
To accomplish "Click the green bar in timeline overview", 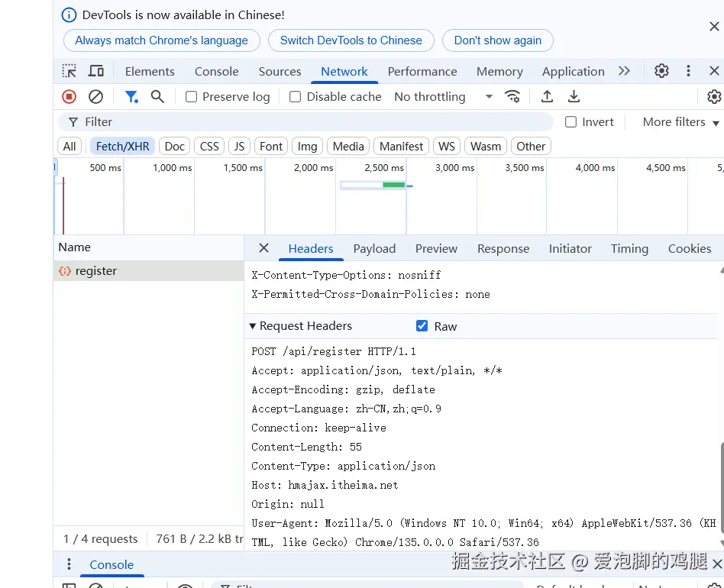I will [x=393, y=185].
